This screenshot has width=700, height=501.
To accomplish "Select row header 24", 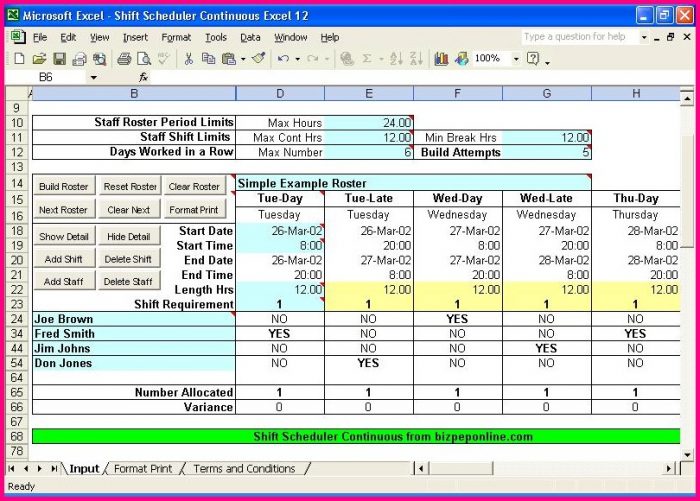I will coord(17,319).
